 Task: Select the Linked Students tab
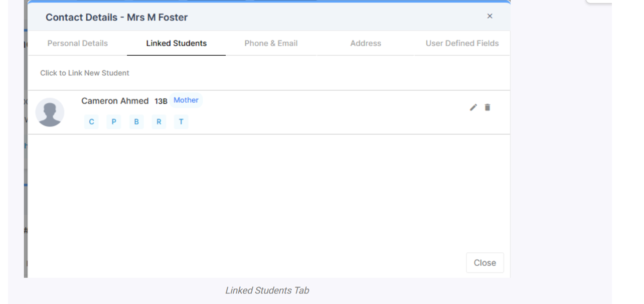177,43
